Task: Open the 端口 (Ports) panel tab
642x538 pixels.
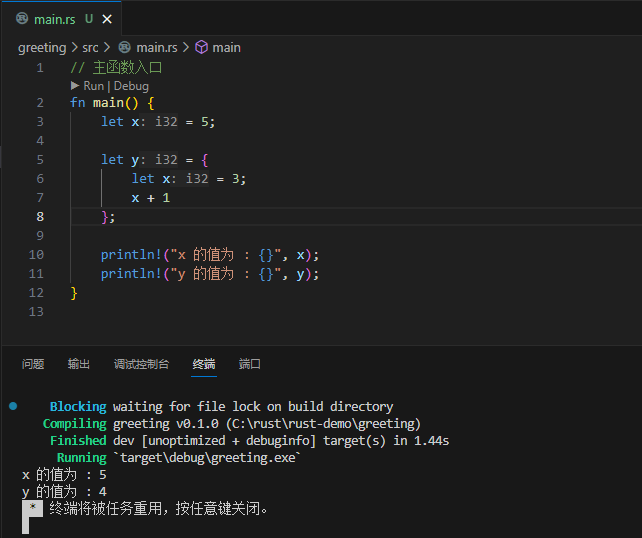Action: (250, 364)
